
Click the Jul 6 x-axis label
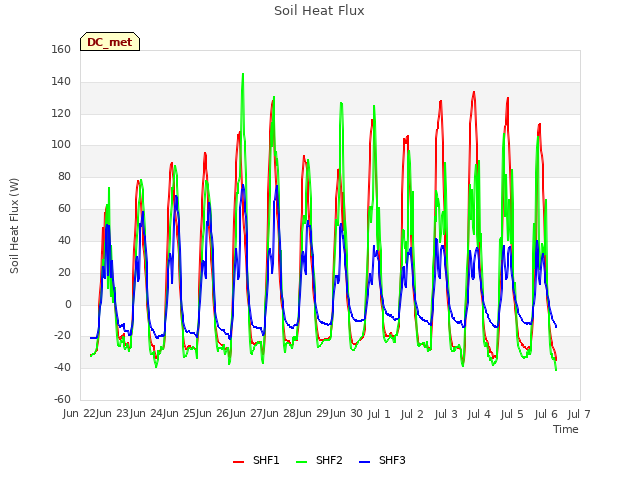coord(546,414)
